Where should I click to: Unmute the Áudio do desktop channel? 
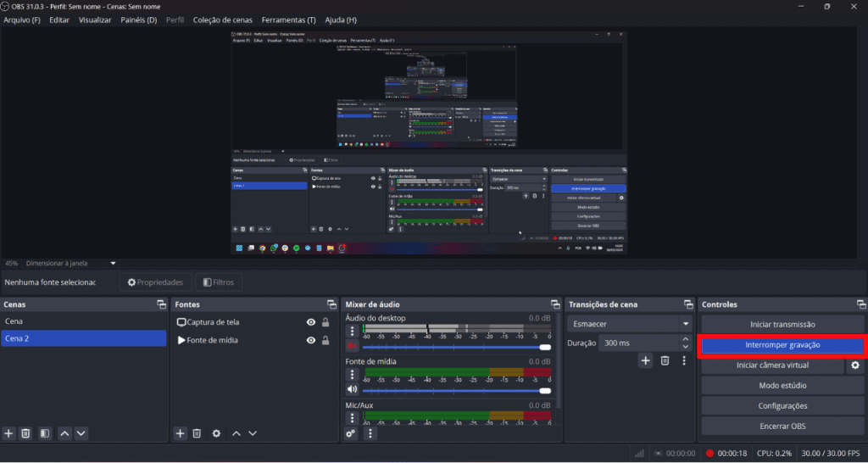tap(353, 346)
